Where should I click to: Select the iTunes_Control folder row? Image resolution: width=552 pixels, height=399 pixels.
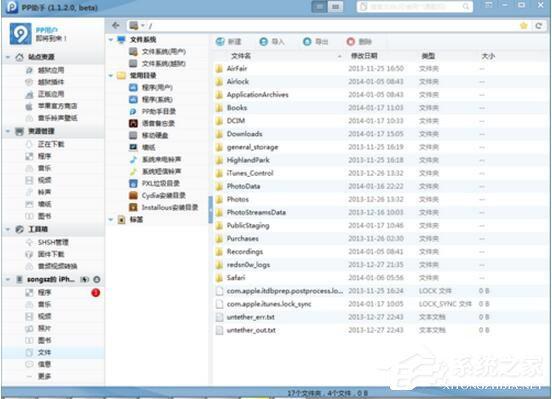[380, 173]
